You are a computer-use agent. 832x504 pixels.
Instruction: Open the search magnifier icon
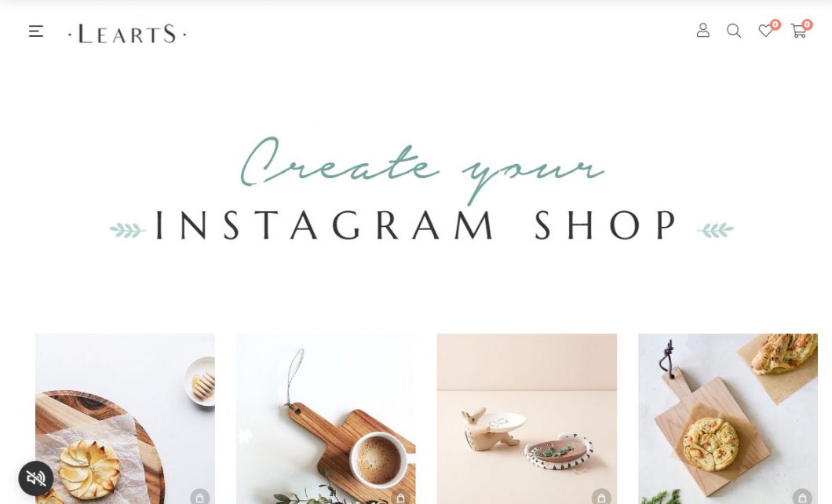coord(734,31)
